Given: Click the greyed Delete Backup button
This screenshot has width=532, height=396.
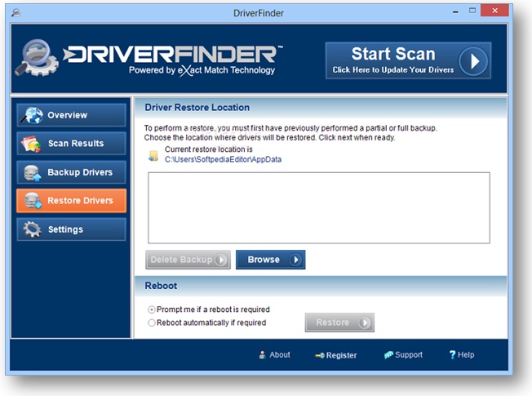Looking at the screenshot, I should point(188,260).
